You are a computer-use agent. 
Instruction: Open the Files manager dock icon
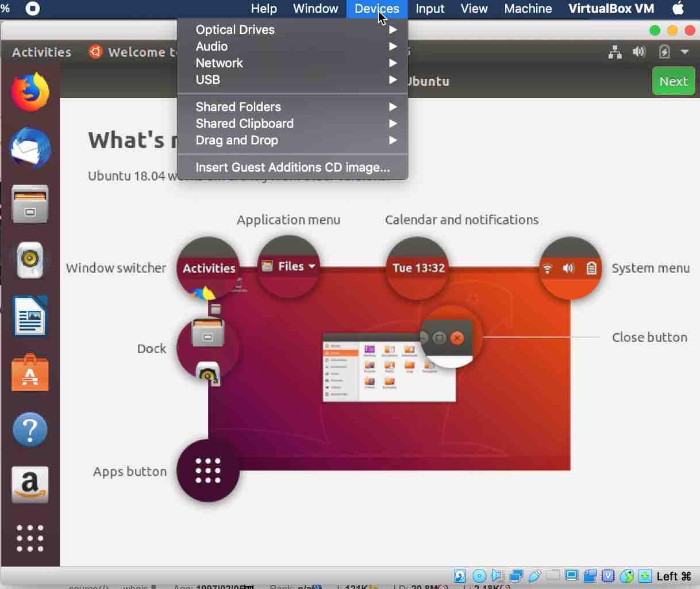click(x=30, y=204)
